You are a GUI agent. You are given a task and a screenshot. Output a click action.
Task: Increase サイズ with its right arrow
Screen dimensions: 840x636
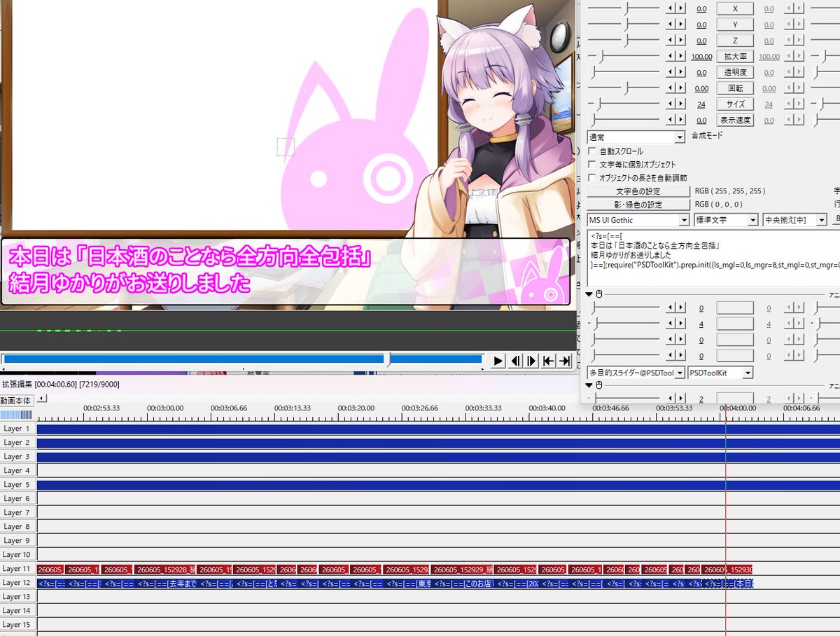point(681,104)
